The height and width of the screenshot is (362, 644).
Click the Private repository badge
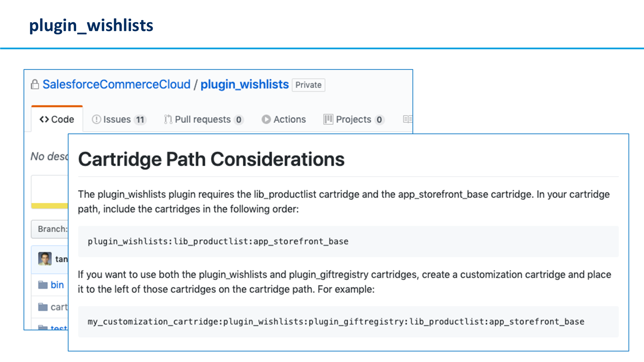click(x=308, y=85)
